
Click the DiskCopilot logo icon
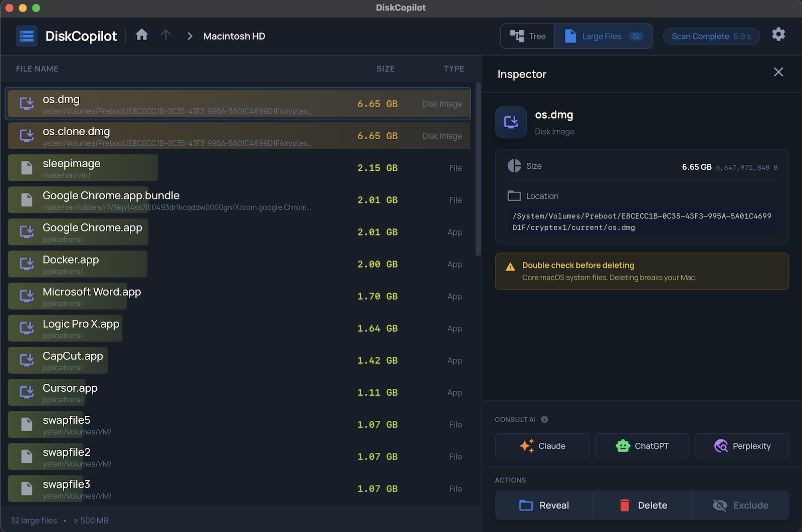point(27,36)
